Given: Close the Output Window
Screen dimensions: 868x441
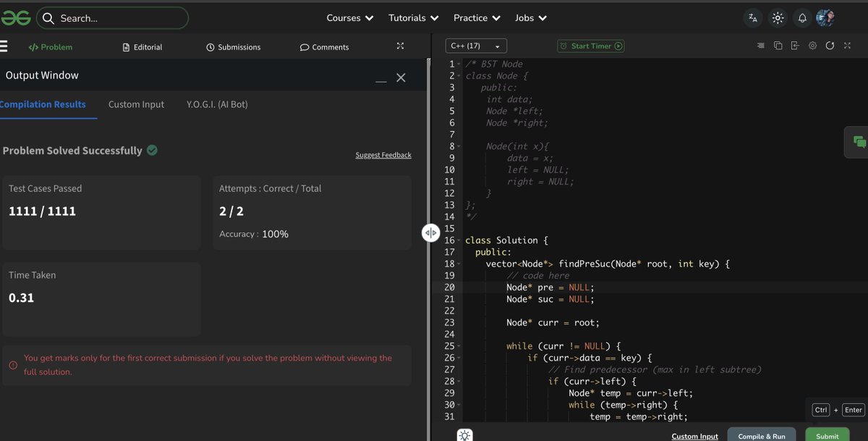Looking at the screenshot, I should point(401,77).
